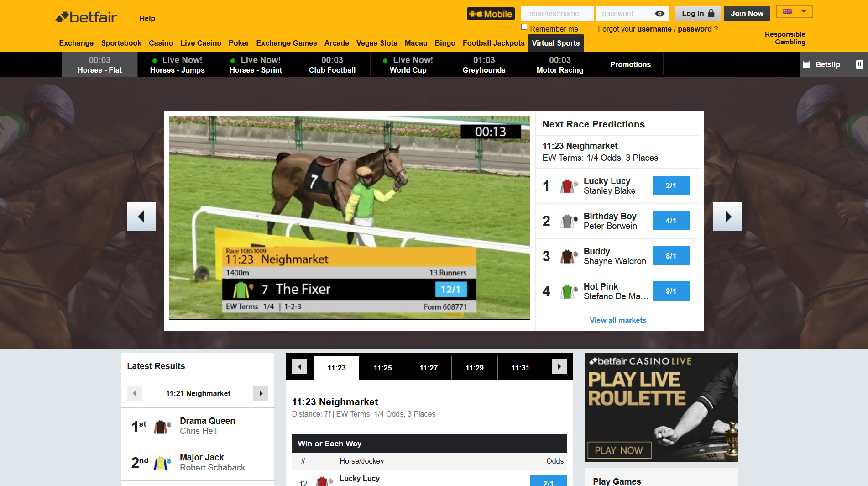This screenshot has height=486, width=868.
Task: Move race time tabs to later times
Action: (x=559, y=366)
